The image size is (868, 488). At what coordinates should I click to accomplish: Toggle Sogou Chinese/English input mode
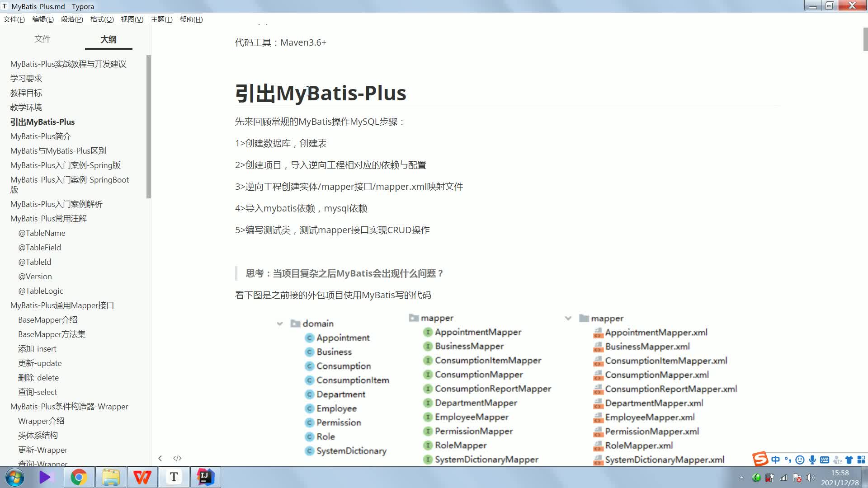click(776, 460)
